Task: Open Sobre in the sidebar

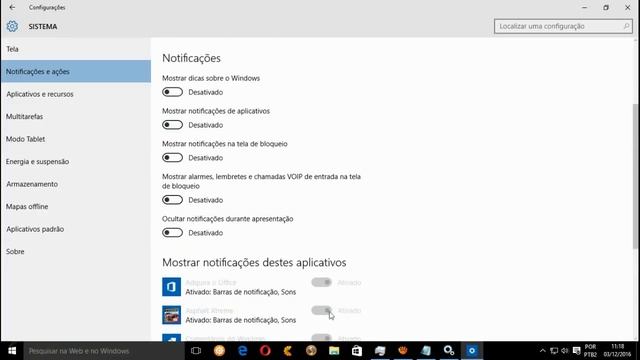Action: (x=76, y=251)
